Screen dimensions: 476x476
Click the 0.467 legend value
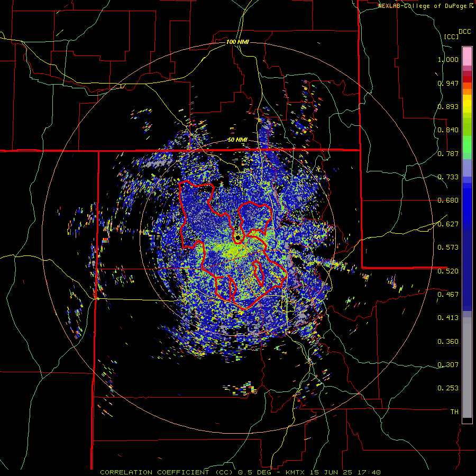(x=448, y=295)
